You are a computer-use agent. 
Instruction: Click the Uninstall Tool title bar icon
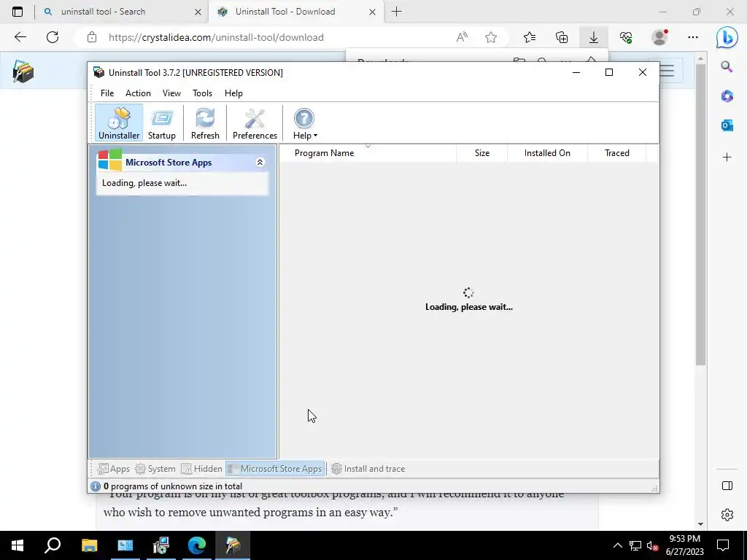(x=98, y=72)
